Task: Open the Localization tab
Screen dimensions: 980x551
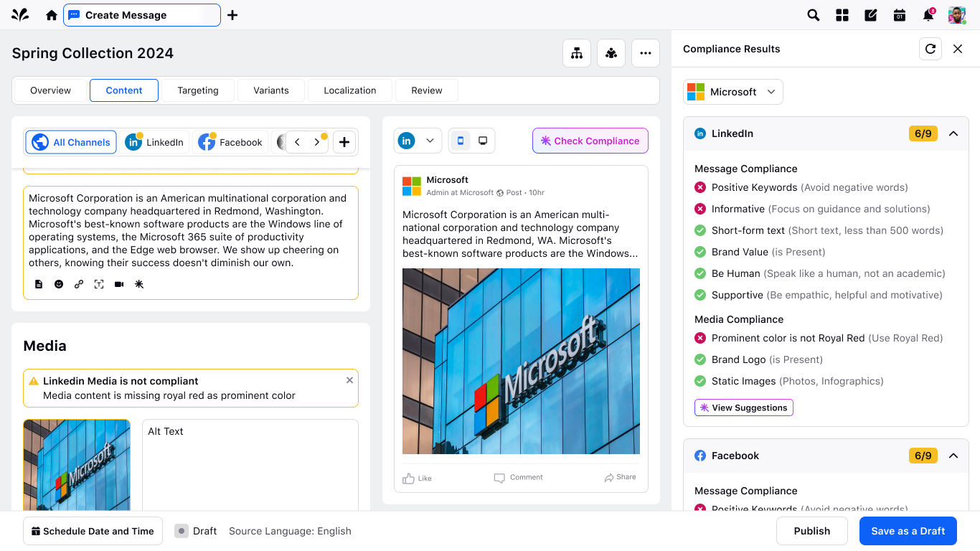Action: point(349,90)
